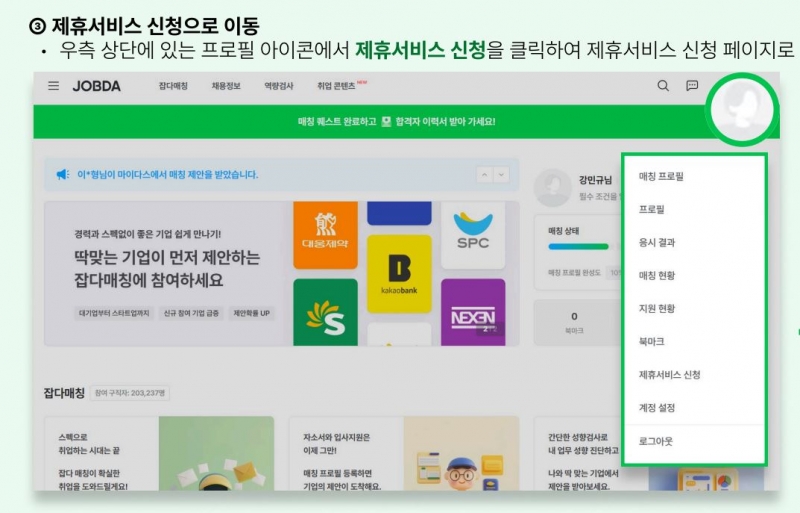This screenshot has height=513, width=800.
Task: Open 계정 설정 from profile menu
Action: (658, 408)
